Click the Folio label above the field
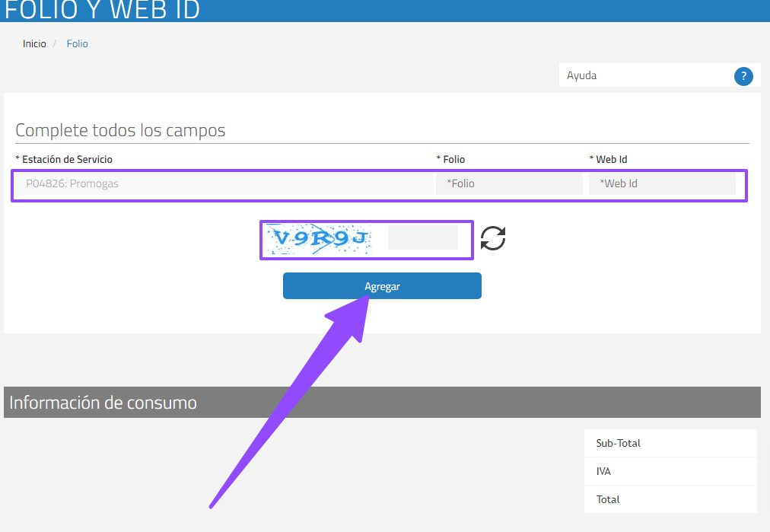This screenshot has width=770, height=532. tap(450, 159)
